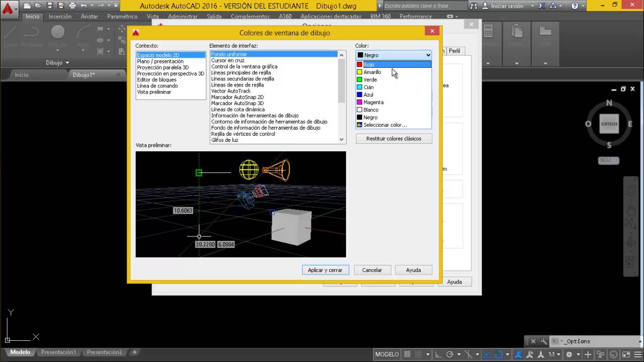This screenshot has width=644, height=362.
Task: Click Ayuda button in colors dialog
Action: coord(414,270)
